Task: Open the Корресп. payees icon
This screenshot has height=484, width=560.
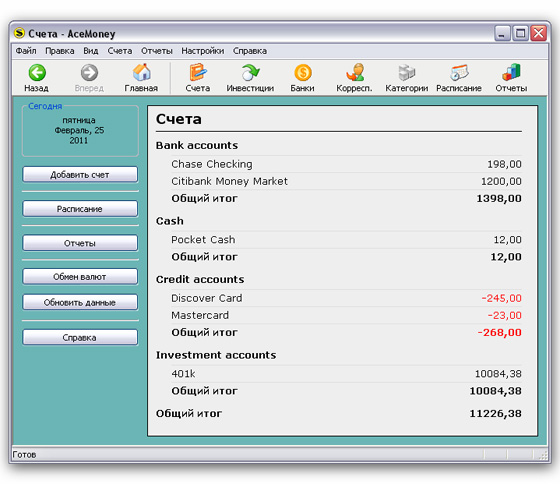Action: [354, 73]
